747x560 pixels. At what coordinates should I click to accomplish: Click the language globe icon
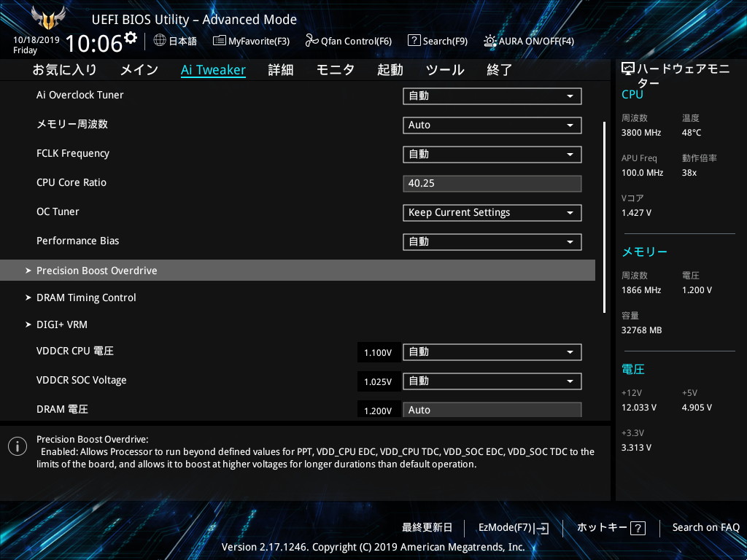tap(160, 41)
